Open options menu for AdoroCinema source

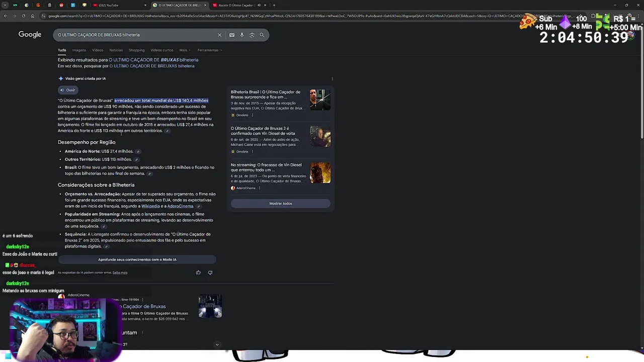coord(260,188)
